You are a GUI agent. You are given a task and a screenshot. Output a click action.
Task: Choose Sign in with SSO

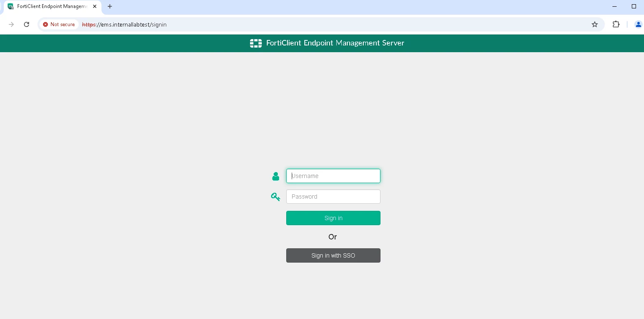point(333,255)
